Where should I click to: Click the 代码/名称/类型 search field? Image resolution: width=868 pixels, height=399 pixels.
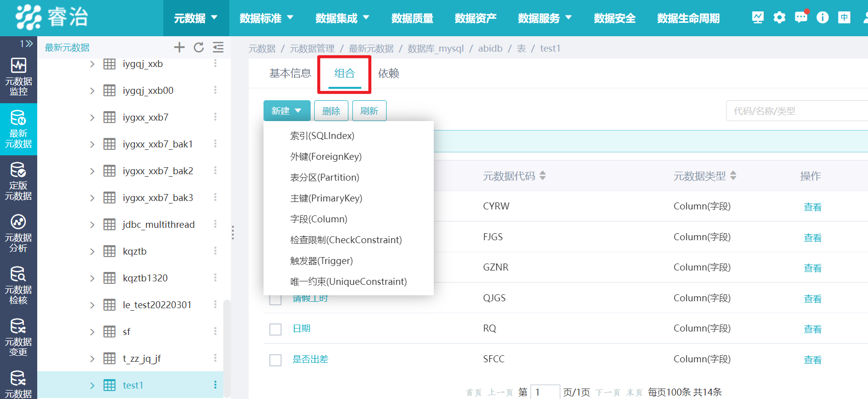pyautogui.click(x=797, y=111)
